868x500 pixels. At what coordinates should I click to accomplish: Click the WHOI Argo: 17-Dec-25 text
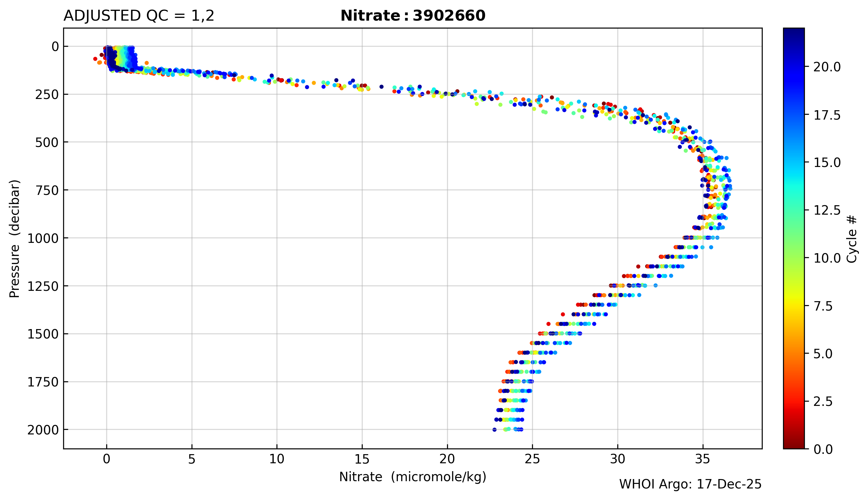point(690,485)
